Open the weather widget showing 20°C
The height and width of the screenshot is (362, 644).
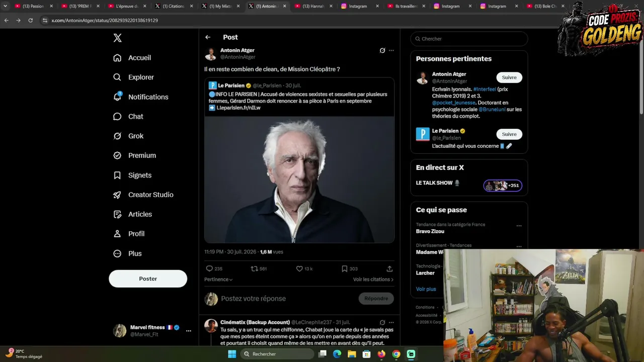[25, 353]
